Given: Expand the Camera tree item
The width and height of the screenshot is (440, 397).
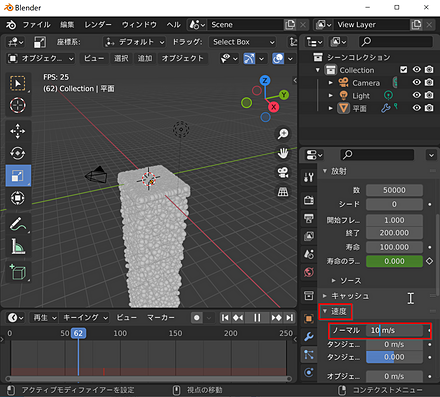Looking at the screenshot, I should click(x=331, y=83).
